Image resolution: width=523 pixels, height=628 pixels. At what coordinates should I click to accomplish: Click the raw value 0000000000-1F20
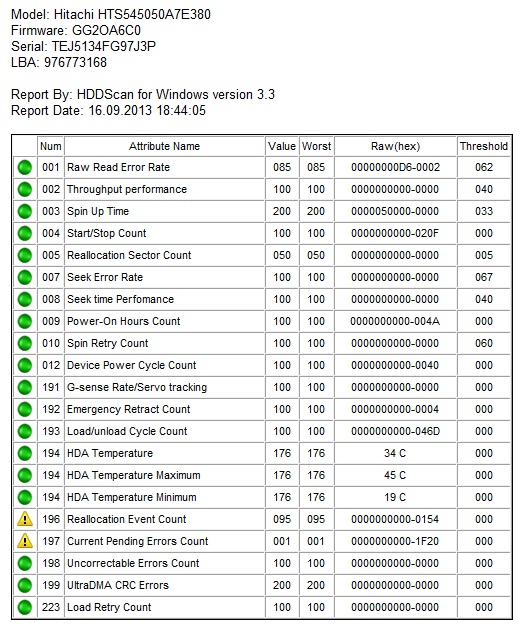395,541
